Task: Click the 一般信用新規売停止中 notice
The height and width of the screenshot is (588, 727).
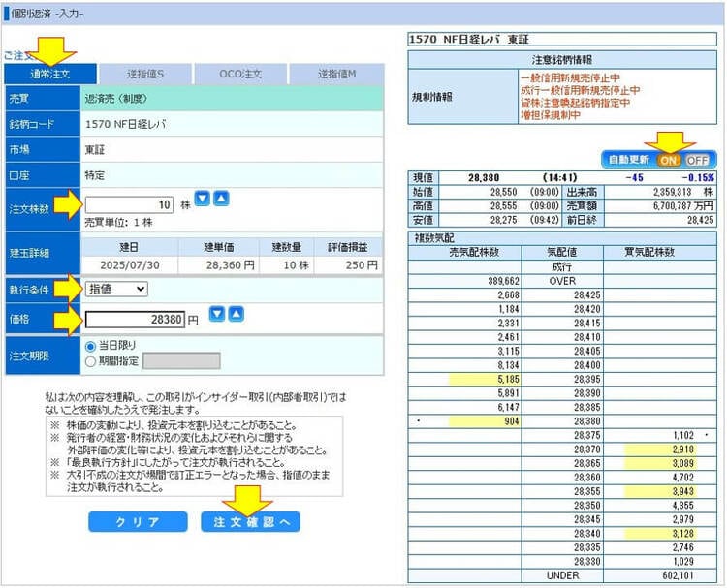Action: [570, 77]
